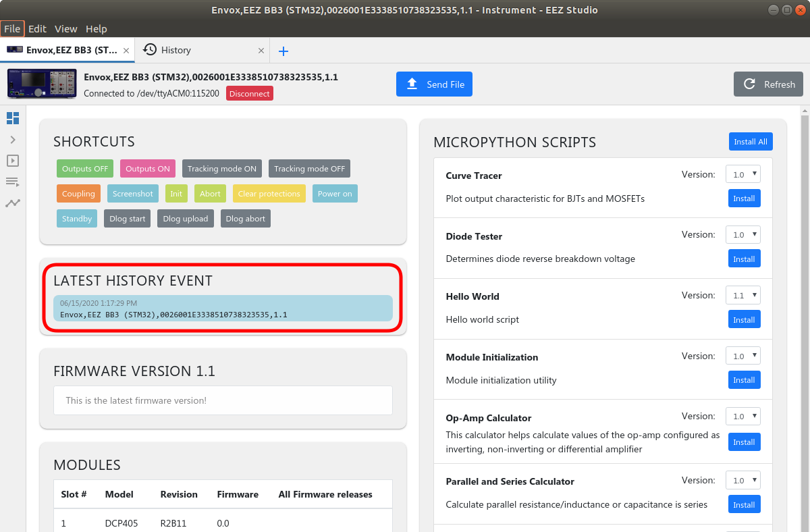Open the chart graph icon in sidebar

pyautogui.click(x=13, y=203)
